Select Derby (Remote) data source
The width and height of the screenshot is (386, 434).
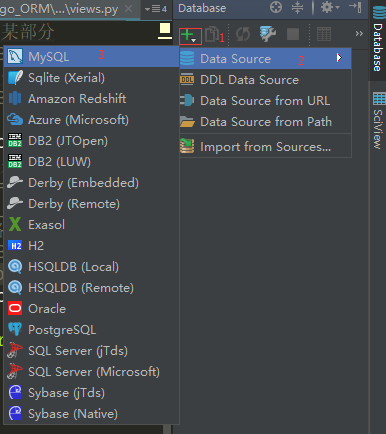[x=92, y=204]
